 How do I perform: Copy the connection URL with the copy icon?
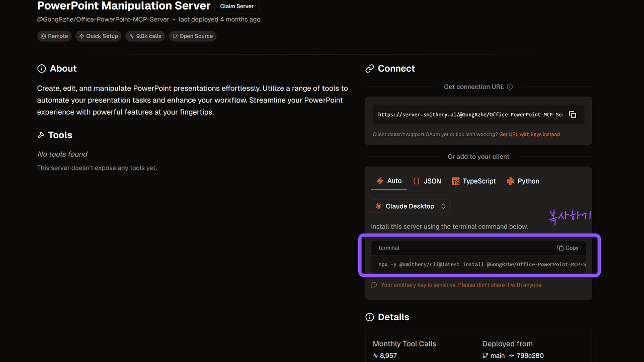[573, 115]
